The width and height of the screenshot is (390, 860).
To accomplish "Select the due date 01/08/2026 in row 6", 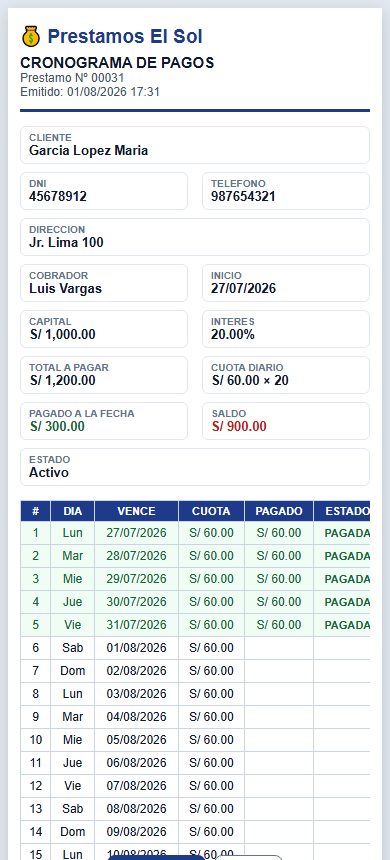I will tap(136, 648).
